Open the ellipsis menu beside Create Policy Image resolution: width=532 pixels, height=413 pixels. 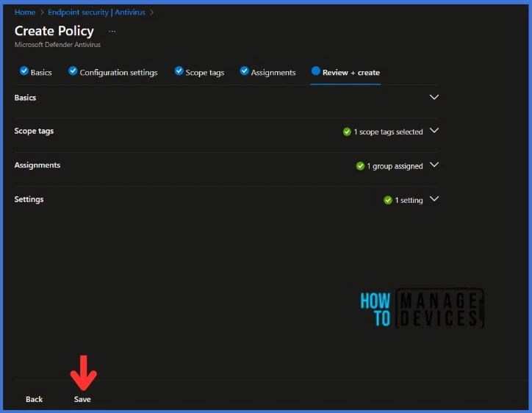point(112,31)
